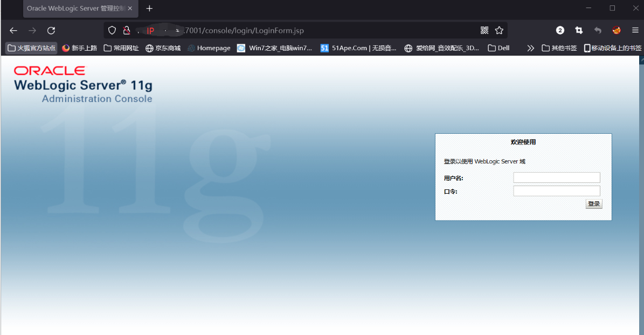Image resolution: width=644 pixels, height=335 pixels.
Task: Close the Oracle WebLogic Server tab
Action: 130,8
